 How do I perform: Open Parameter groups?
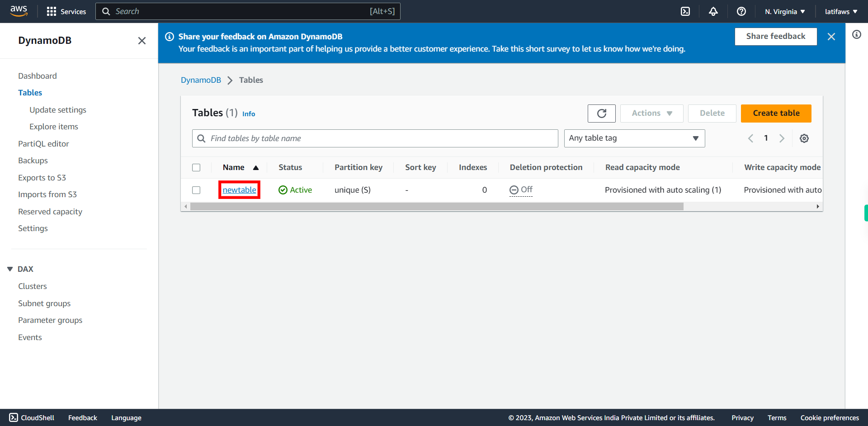(50, 320)
